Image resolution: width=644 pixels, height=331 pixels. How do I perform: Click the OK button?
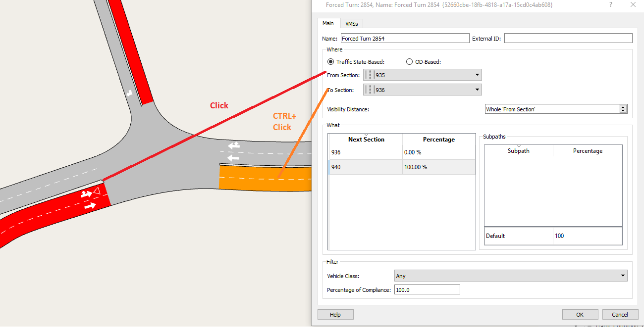click(580, 314)
